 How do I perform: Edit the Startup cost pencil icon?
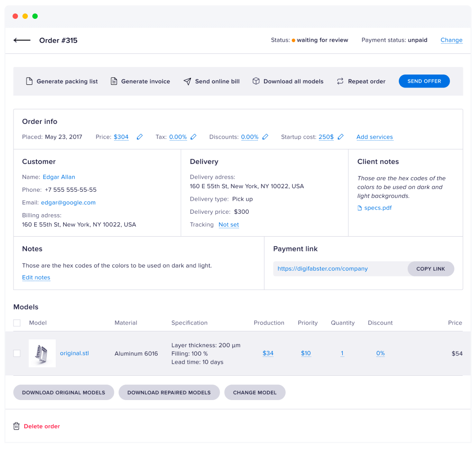tap(340, 136)
